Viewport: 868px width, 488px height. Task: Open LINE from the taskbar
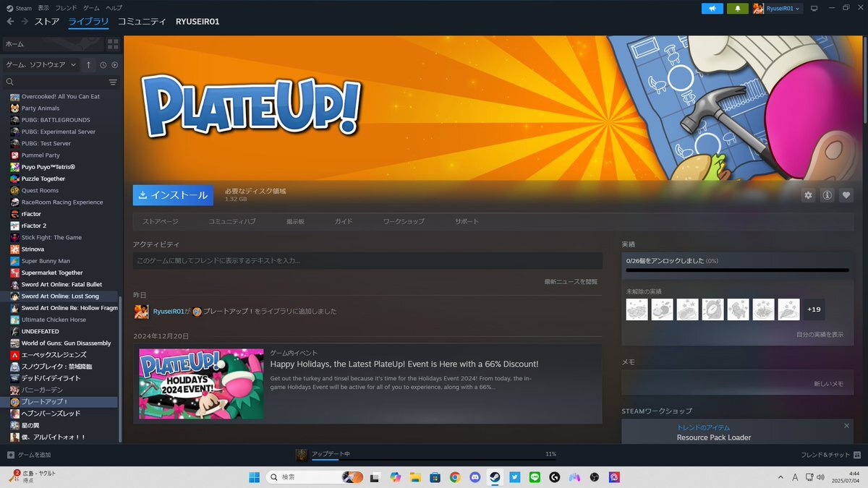pyautogui.click(x=535, y=477)
